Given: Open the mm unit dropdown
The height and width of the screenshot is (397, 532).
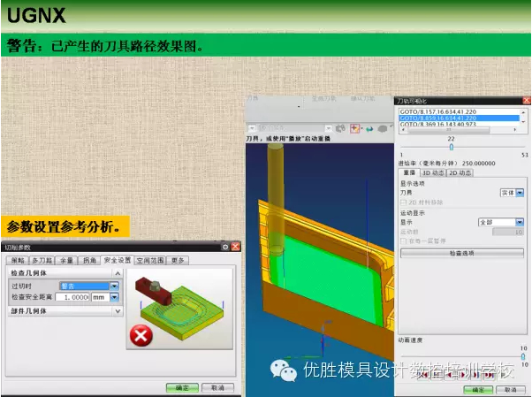Looking at the screenshot, I should (105, 297).
